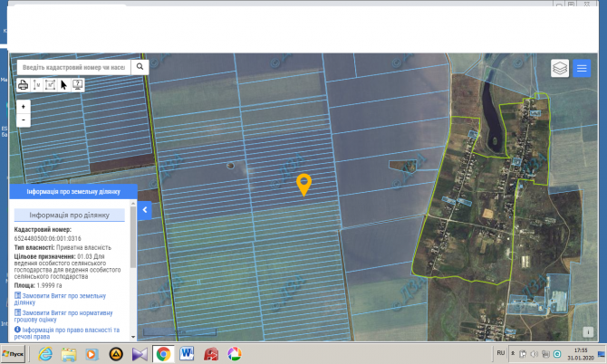Click the orange location marker on map
The height and width of the screenshot is (364, 607).
click(x=304, y=184)
